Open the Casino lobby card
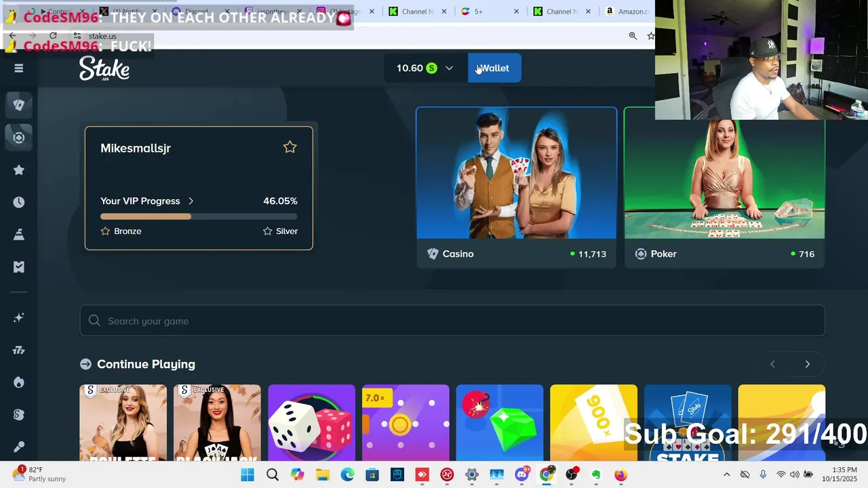Image resolution: width=868 pixels, height=488 pixels. [x=517, y=187]
